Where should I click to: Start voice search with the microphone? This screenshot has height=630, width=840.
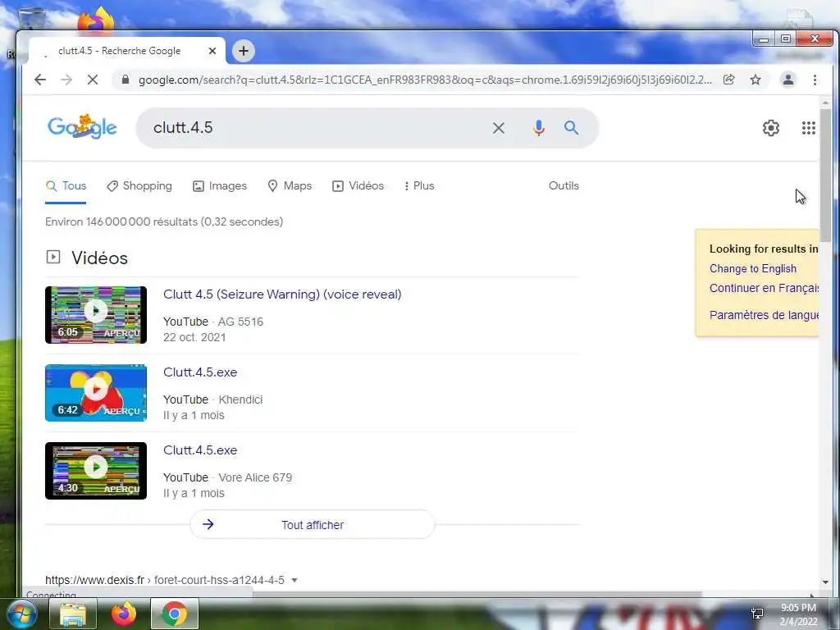point(538,127)
